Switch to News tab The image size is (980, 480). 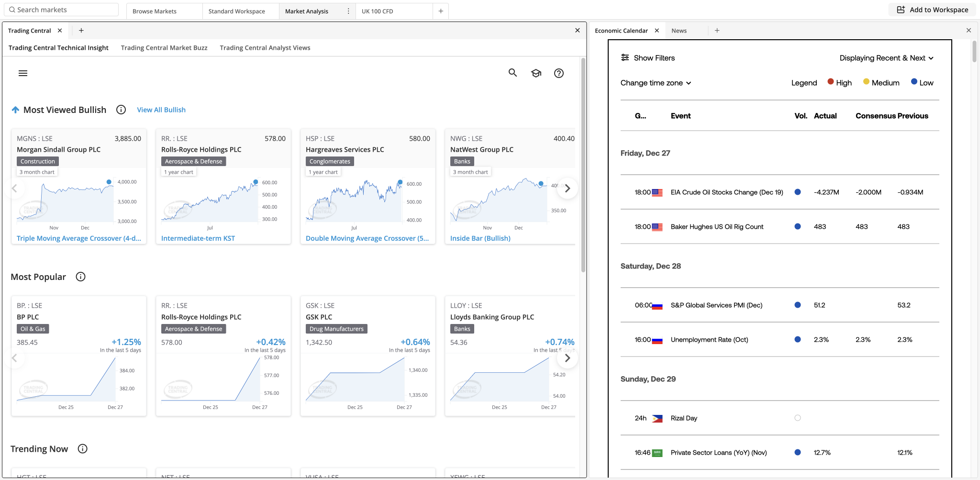[679, 31]
